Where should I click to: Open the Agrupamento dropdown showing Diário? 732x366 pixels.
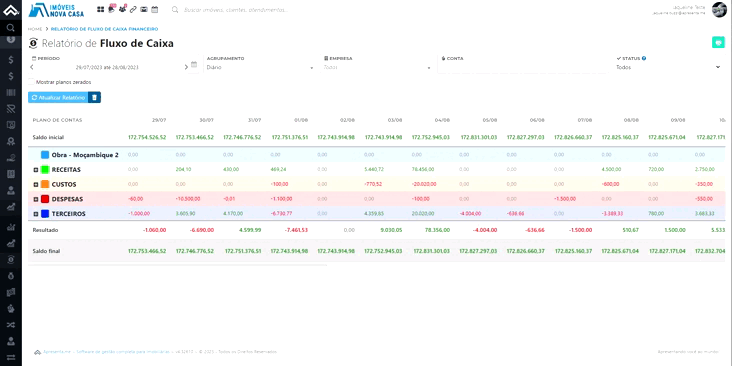click(260, 67)
